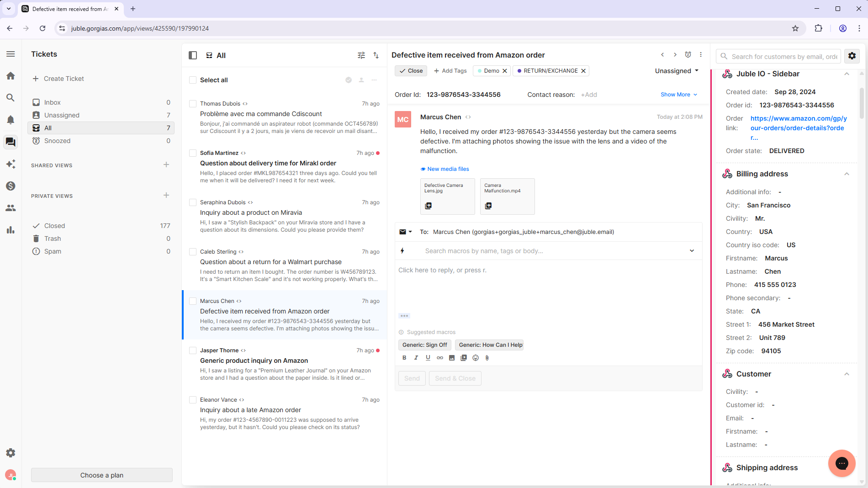The width and height of the screenshot is (868, 488).
Task: Insert a link in the reply editor
Action: [x=440, y=358]
